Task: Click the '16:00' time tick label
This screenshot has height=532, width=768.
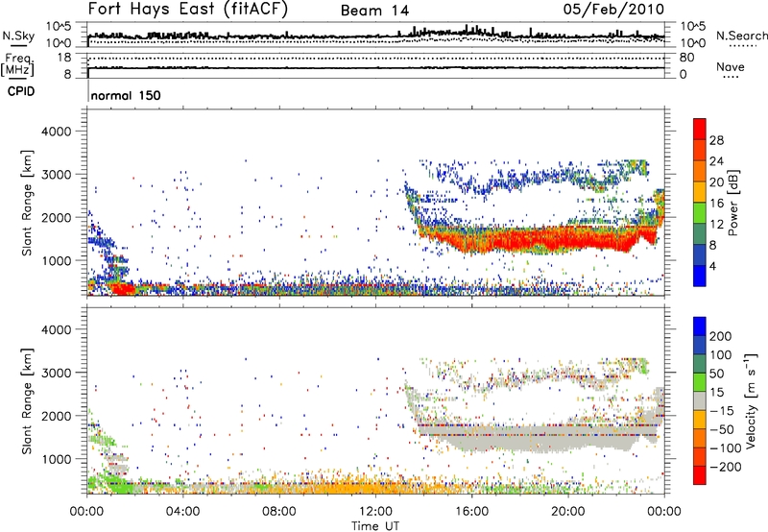Action: (x=471, y=512)
